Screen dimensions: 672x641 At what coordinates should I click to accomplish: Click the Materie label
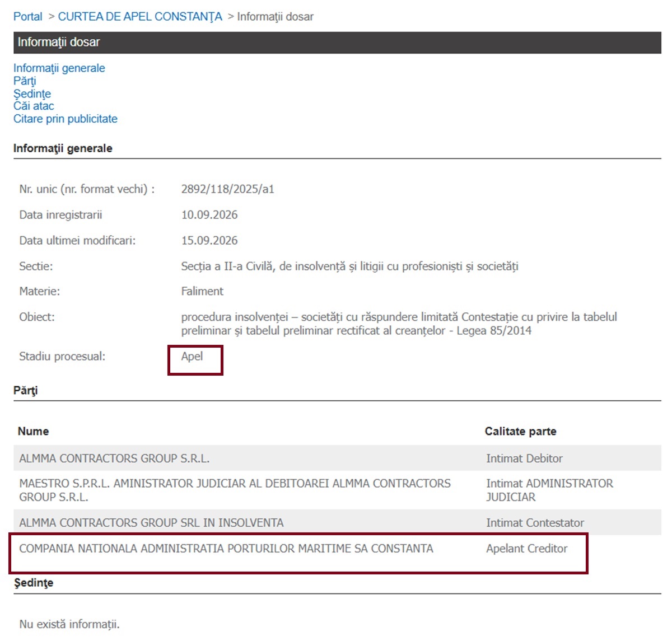[x=39, y=291]
